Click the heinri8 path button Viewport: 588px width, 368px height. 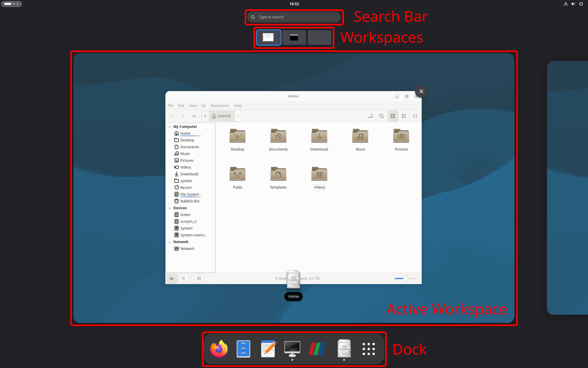222,116
